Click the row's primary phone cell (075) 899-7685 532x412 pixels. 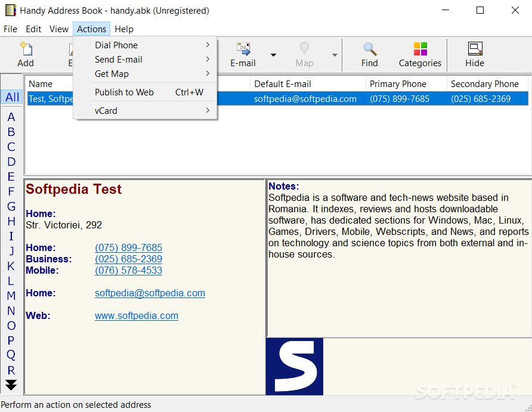400,99
